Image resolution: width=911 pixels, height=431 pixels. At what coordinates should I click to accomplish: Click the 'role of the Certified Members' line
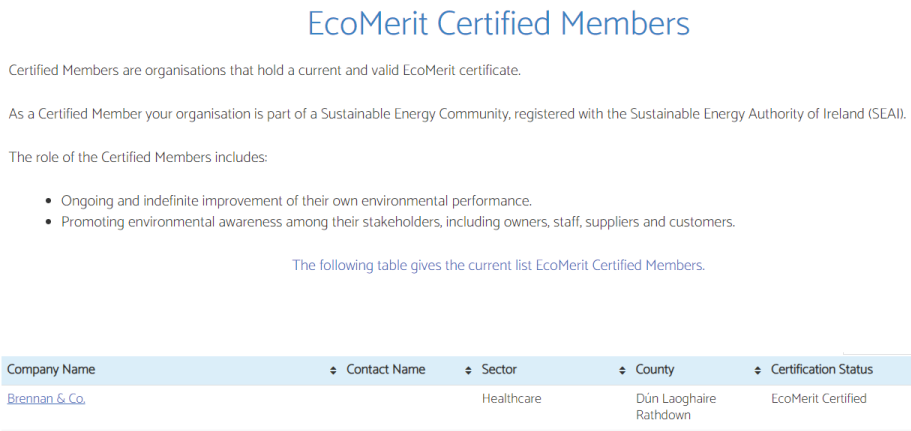pos(138,157)
